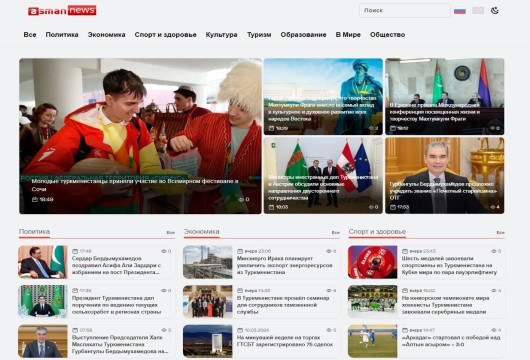Viewport: 530px width, 360px height.
Task: Focus the Поиск search field
Action: [405, 10]
